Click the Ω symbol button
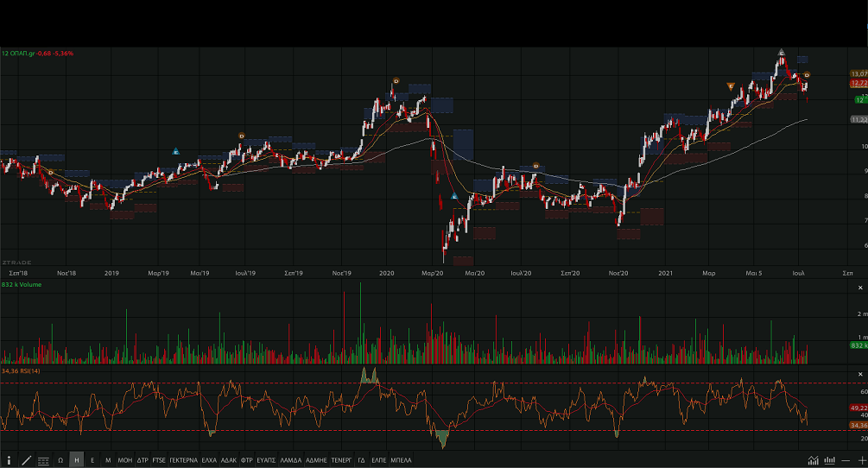 click(60, 460)
